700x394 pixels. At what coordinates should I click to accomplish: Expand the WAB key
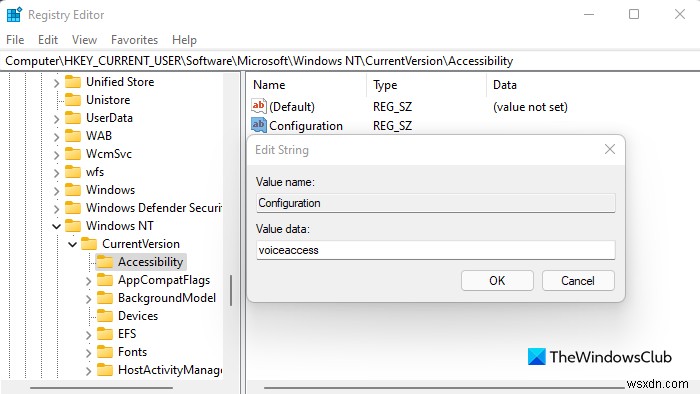56,137
